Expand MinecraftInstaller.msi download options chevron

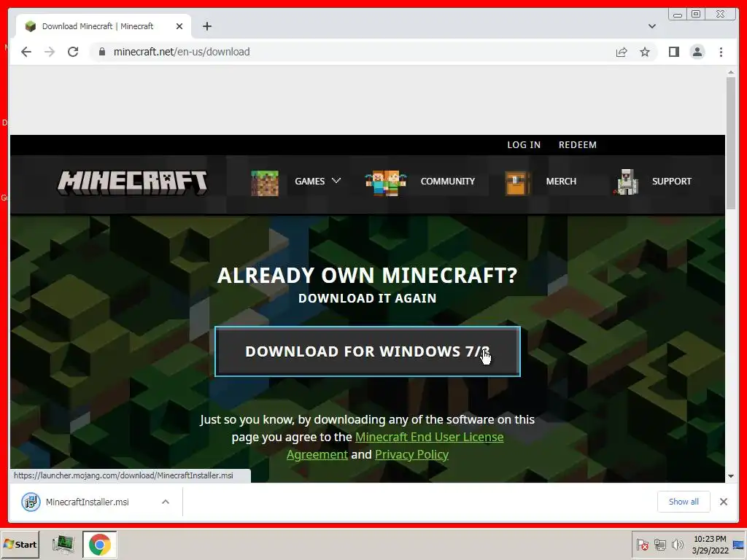[166, 502]
